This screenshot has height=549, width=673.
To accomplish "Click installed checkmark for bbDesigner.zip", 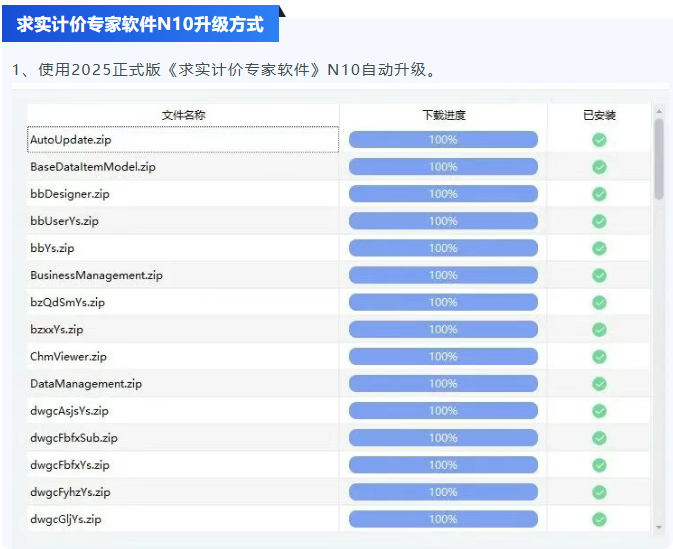I will pyautogui.click(x=599, y=194).
